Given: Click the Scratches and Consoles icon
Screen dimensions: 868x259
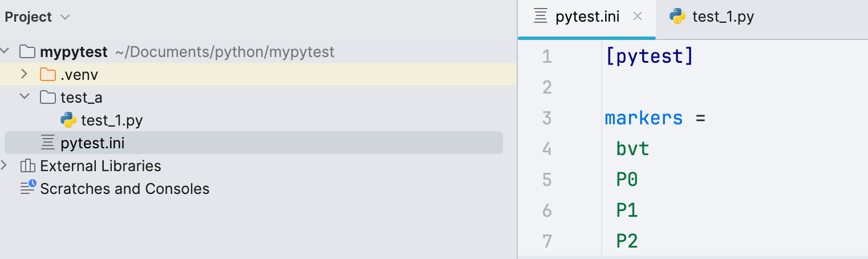Looking at the screenshot, I should pos(27,188).
